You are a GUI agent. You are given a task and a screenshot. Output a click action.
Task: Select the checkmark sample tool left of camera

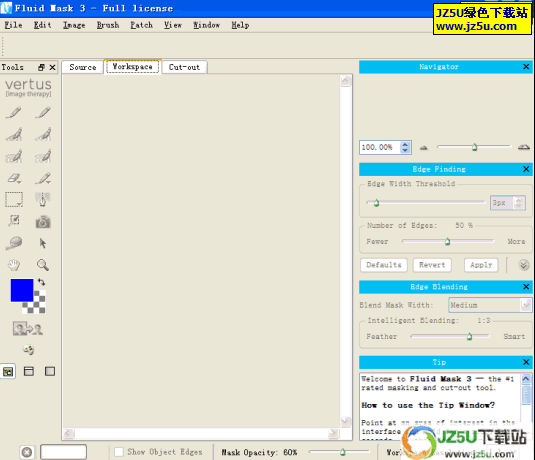[x=14, y=221]
